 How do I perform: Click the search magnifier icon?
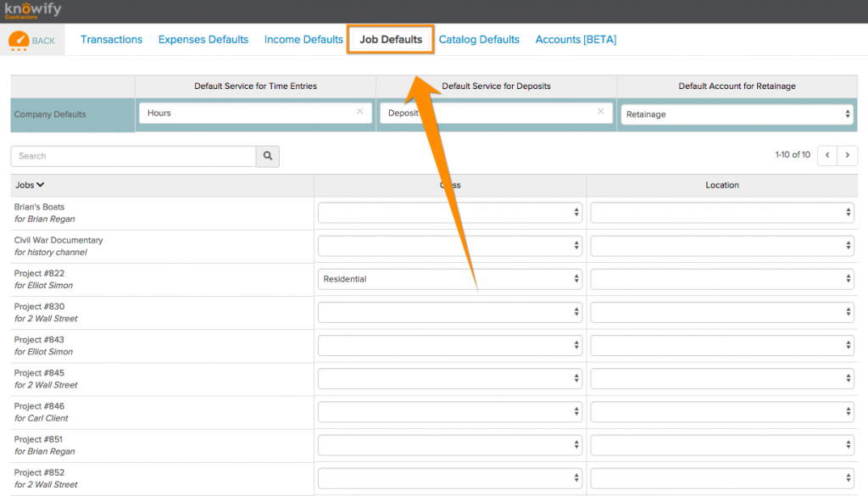tap(267, 156)
